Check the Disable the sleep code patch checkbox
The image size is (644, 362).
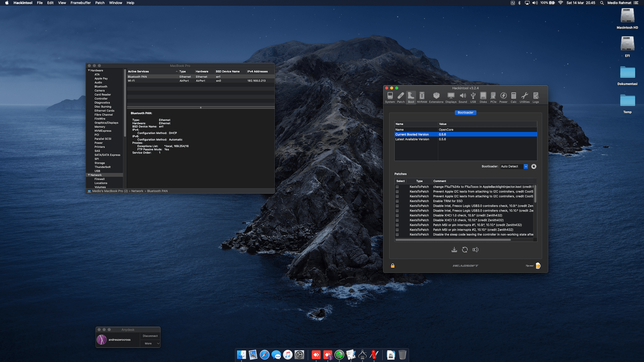click(x=397, y=235)
